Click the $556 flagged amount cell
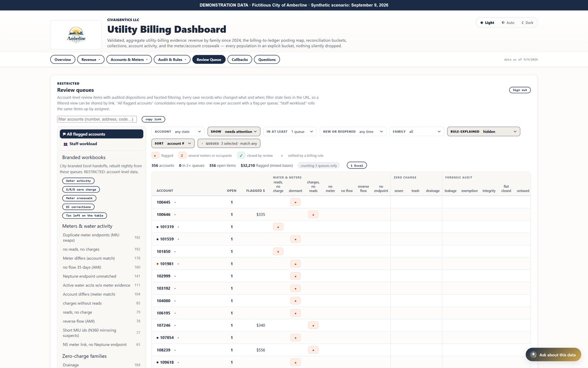Screen dimensions: 588x368 (261, 350)
